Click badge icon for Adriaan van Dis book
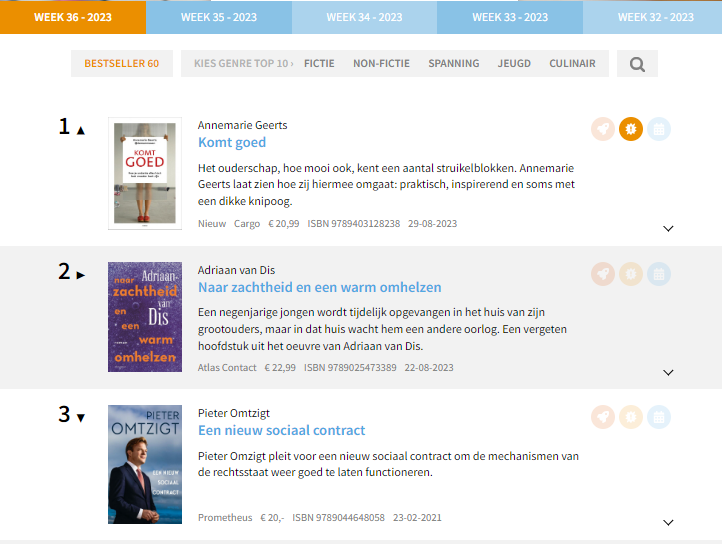Screen dimensions: 722x544 point(631,274)
